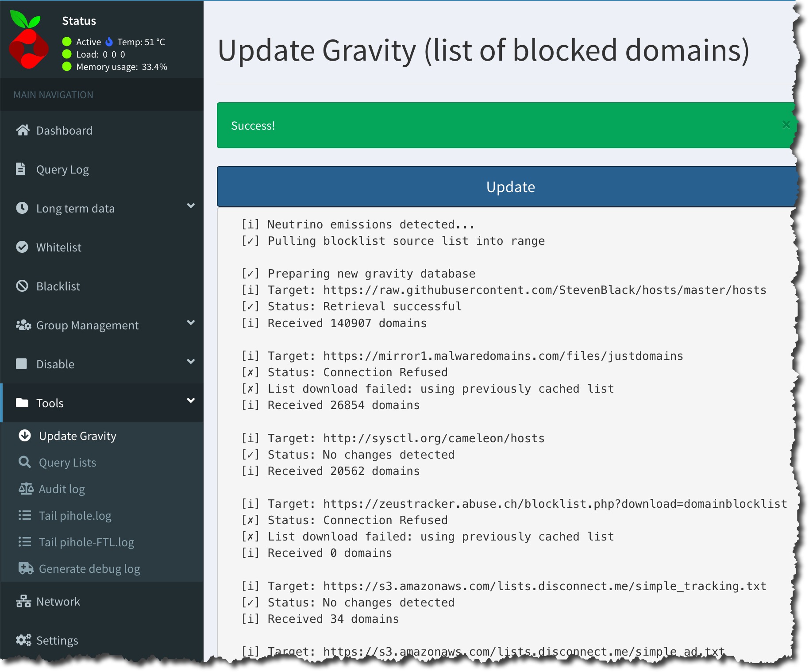Click the Update Gravity download icon

[x=25, y=436]
